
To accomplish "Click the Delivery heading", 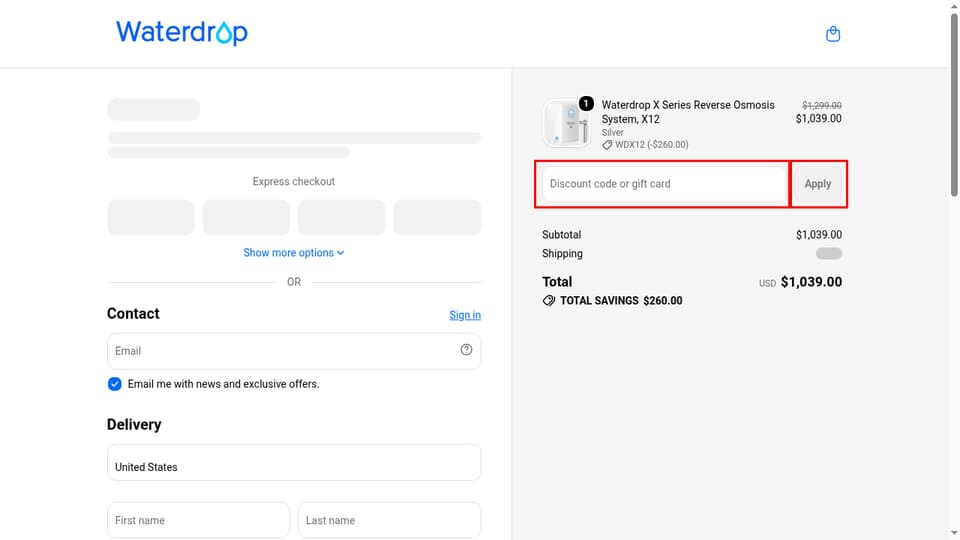I will 134,424.
